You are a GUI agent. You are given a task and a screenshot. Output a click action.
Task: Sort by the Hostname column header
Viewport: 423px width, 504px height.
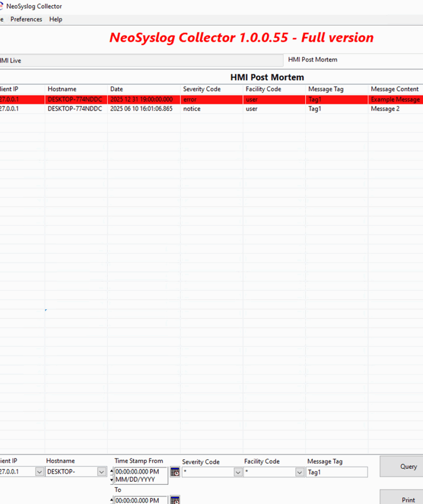pyautogui.click(x=76, y=89)
